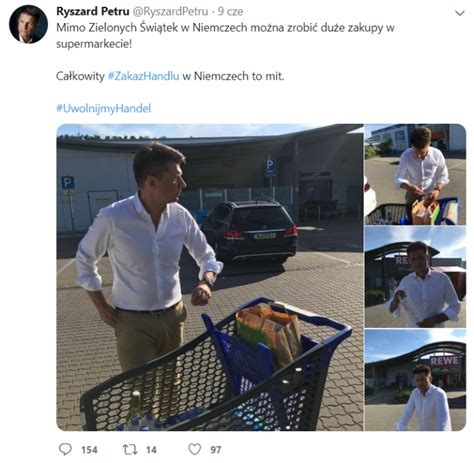Click the 97 likes count

216,450
